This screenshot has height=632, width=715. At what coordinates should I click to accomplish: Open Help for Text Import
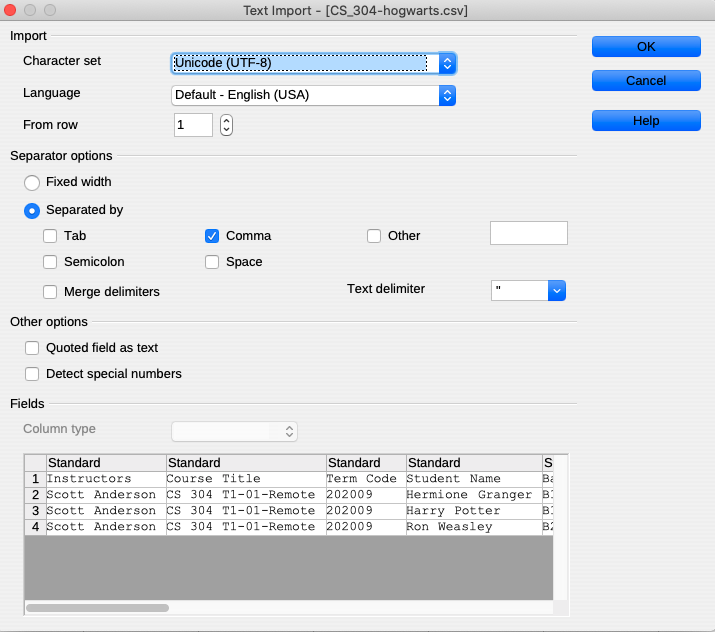[x=646, y=121]
